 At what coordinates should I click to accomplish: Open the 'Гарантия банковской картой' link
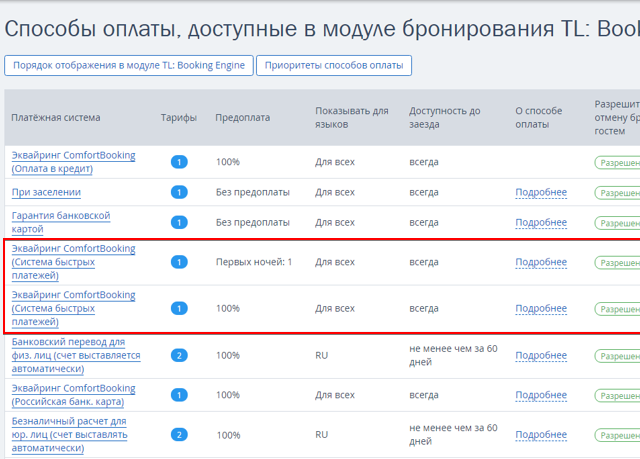(x=61, y=222)
